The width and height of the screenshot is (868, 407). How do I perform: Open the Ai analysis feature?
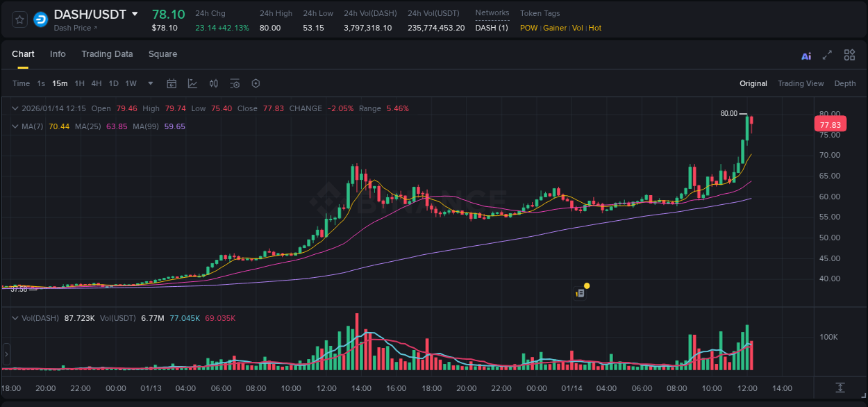(806, 55)
